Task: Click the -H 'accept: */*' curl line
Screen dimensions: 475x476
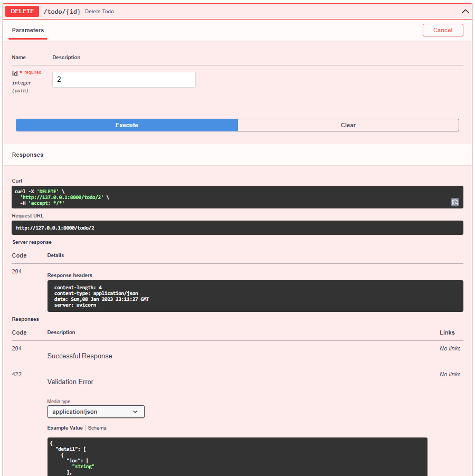Action: [x=42, y=203]
